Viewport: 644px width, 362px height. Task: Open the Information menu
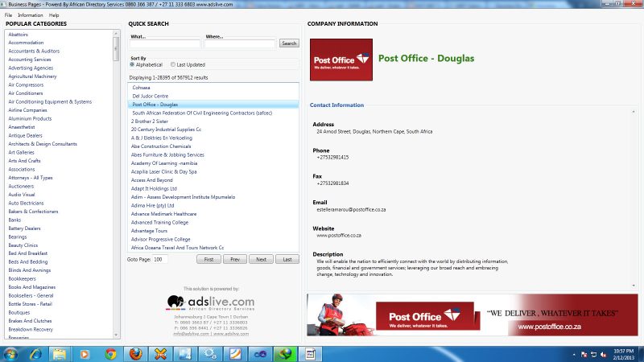[31, 15]
